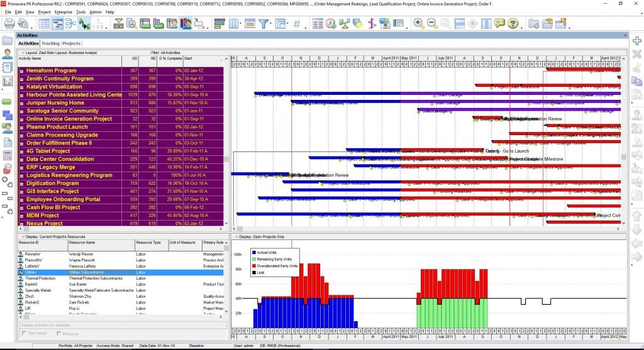Tick the Resource checkbox below resource list

(58, 334)
